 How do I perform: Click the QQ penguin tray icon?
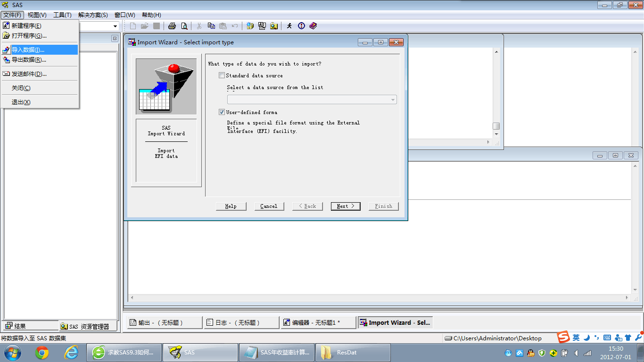(531, 353)
